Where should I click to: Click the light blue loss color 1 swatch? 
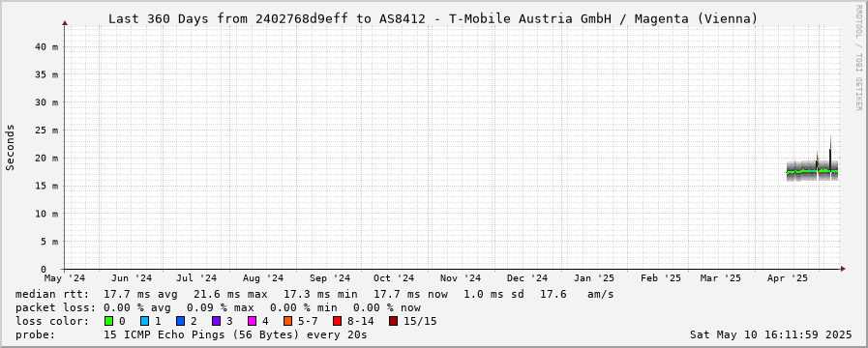144,321
